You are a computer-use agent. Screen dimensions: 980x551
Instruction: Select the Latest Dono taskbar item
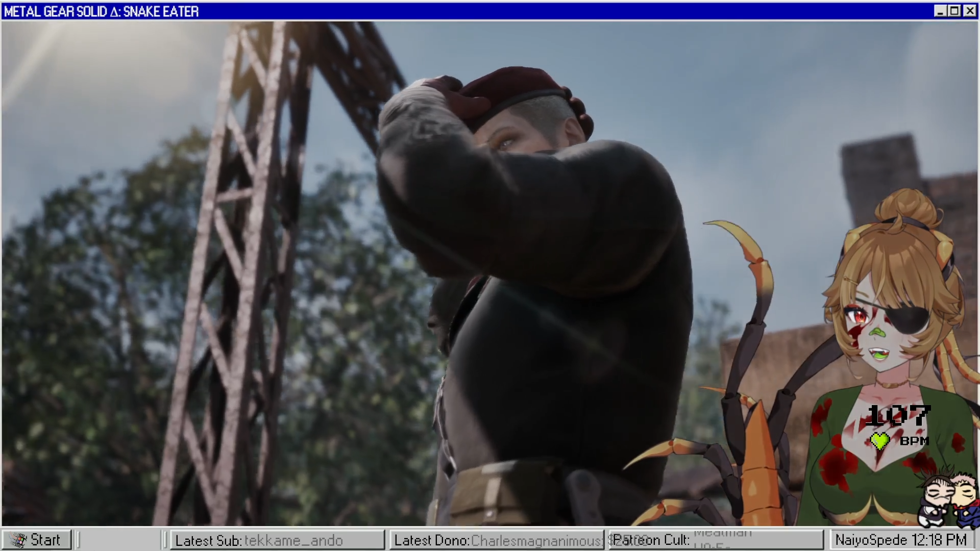pos(497,540)
